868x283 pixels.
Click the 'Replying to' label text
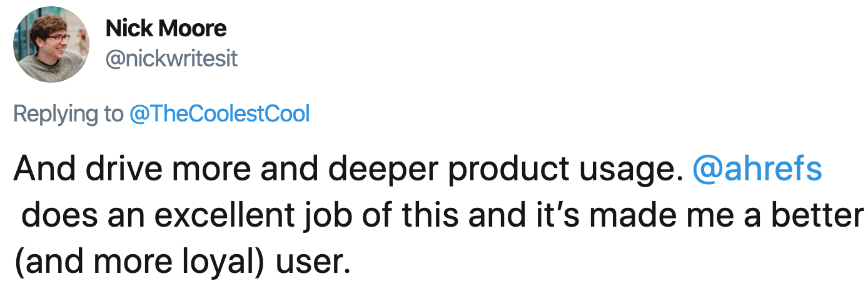(68, 114)
